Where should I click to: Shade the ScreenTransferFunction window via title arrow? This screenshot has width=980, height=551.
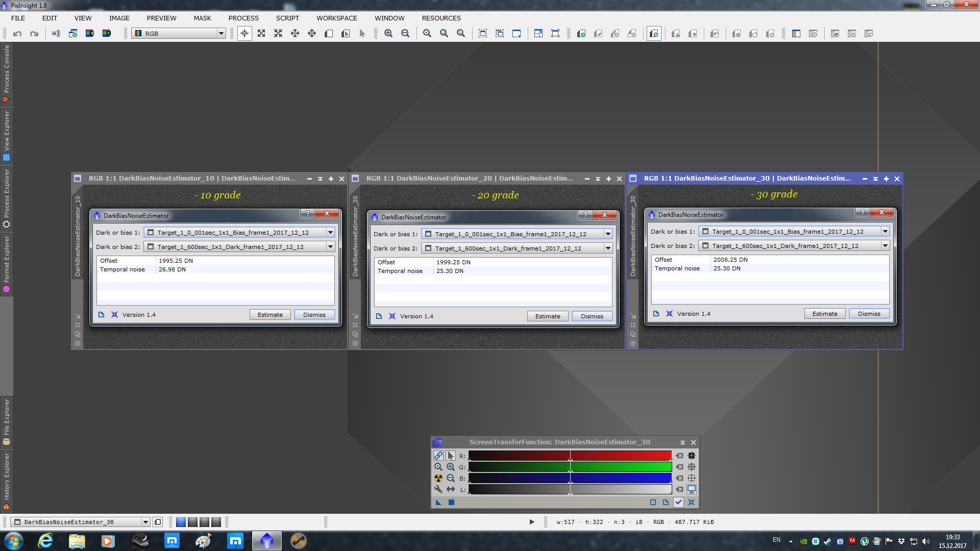click(682, 442)
